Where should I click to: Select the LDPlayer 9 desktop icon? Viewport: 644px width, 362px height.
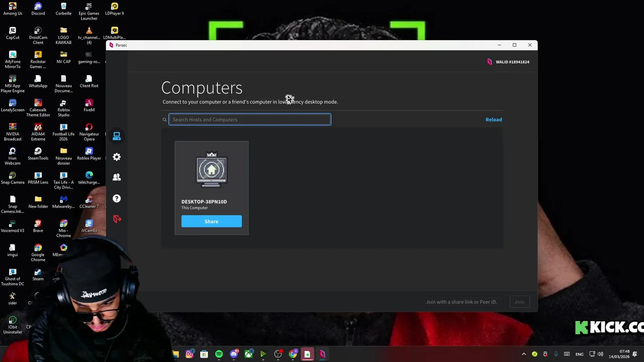tap(114, 9)
